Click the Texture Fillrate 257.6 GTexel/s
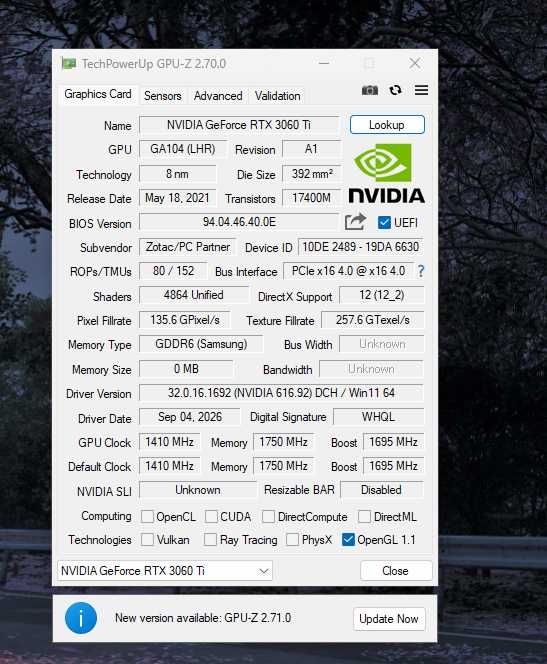This screenshot has height=664, width=547. click(x=373, y=320)
